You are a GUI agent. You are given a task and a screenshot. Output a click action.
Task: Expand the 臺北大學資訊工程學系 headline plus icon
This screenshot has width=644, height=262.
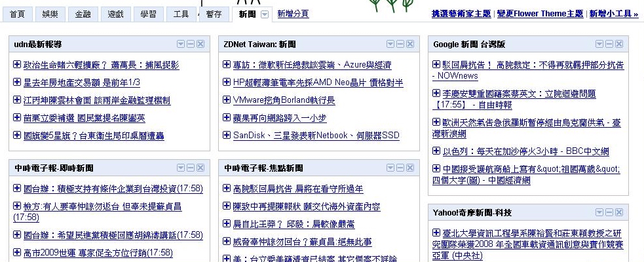click(436, 233)
